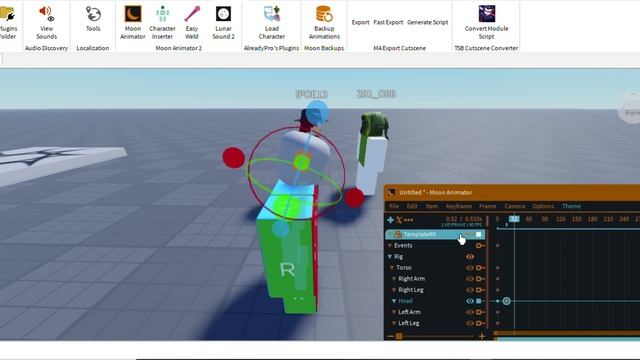640x360 pixels.
Task: Click frame 120 on the timeline ruler
Action: [561, 219]
